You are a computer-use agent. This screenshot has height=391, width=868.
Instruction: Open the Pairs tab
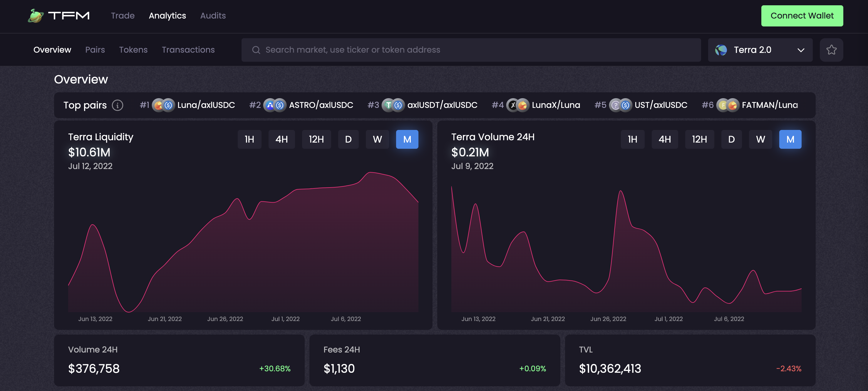[95, 50]
